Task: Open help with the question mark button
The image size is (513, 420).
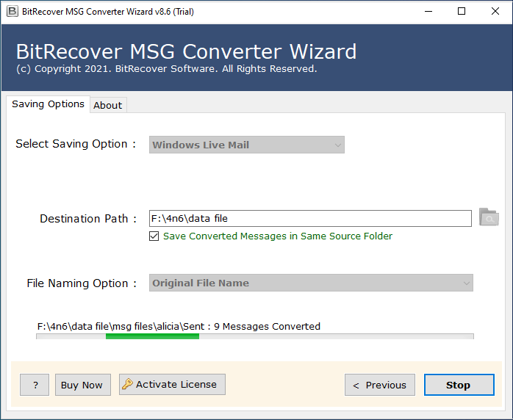Action: point(35,385)
